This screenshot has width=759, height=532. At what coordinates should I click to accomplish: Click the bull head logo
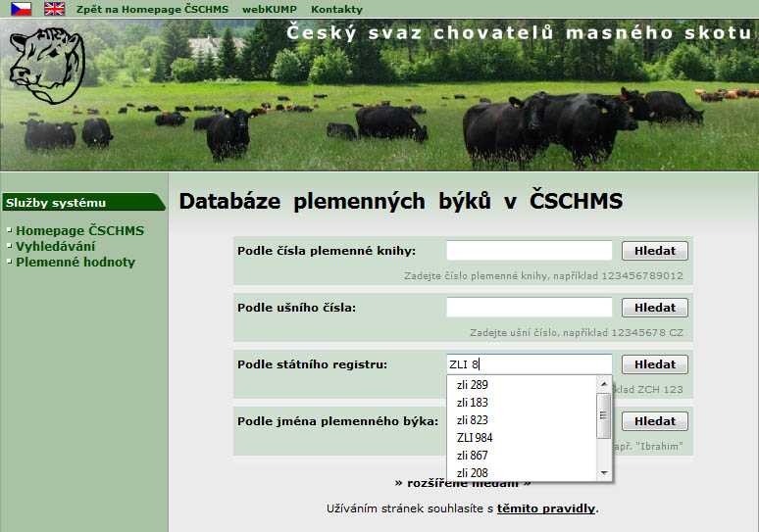47,65
